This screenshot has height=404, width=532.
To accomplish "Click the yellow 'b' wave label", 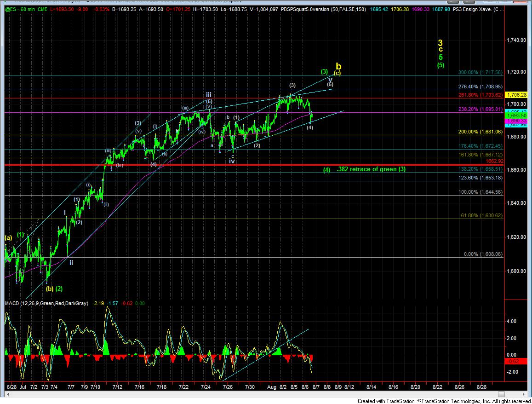I will pos(338,66).
